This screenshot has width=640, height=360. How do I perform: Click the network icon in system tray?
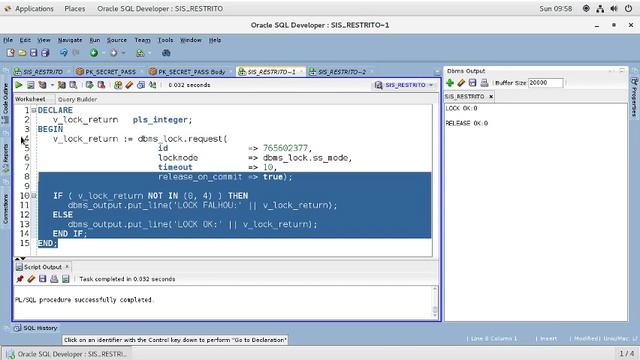[600, 9]
